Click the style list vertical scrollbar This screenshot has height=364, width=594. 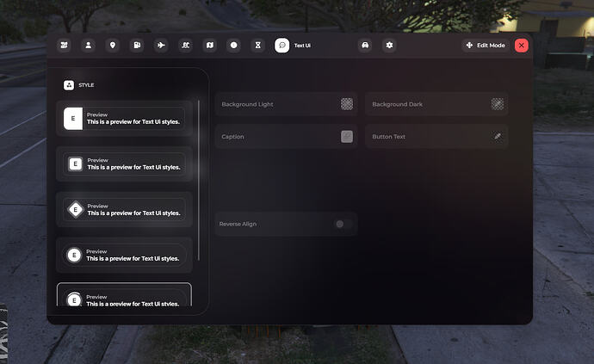coord(199,181)
